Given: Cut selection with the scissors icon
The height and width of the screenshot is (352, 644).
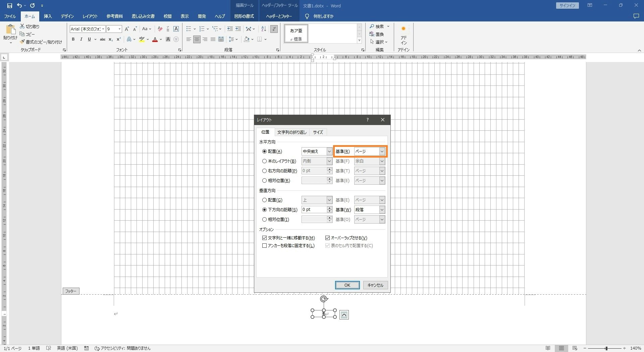Looking at the screenshot, I should (x=22, y=26).
